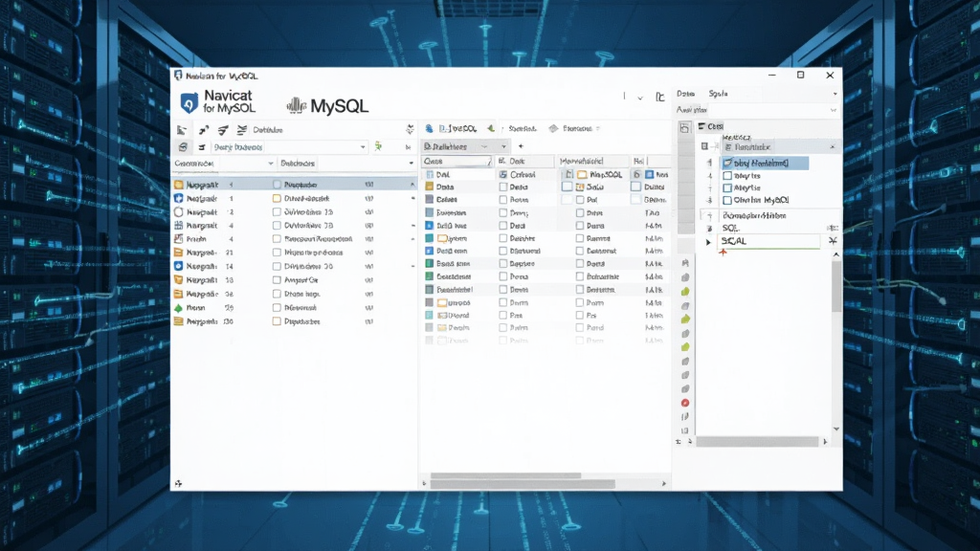
Task: Toggle the checkbox in highlighted right panel row
Action: tap(727, 163)
